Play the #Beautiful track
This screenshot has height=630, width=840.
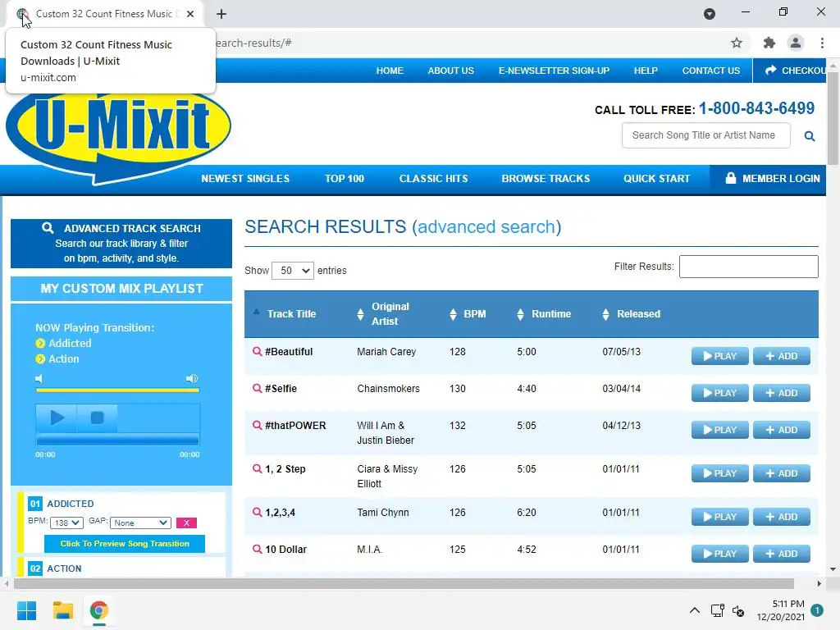click(720, 356)
